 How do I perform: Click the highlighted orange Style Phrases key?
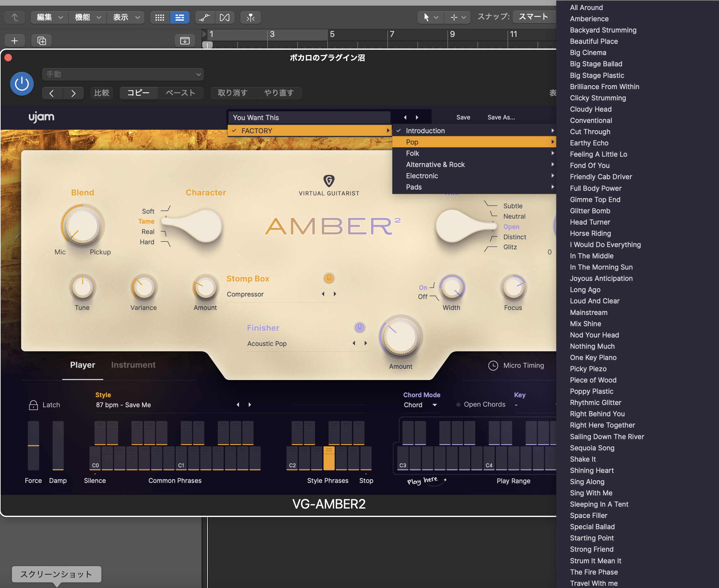pyautogui.click(x=329, y=458)
